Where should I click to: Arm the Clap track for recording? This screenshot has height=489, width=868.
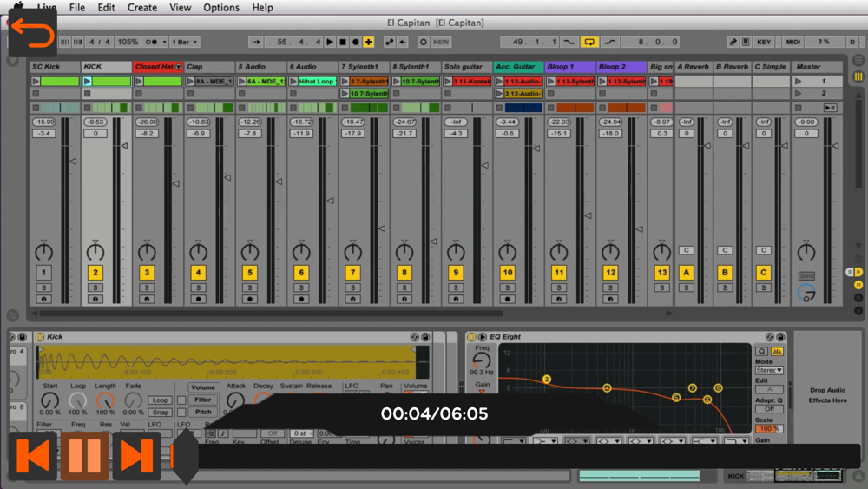coord(198,299)
